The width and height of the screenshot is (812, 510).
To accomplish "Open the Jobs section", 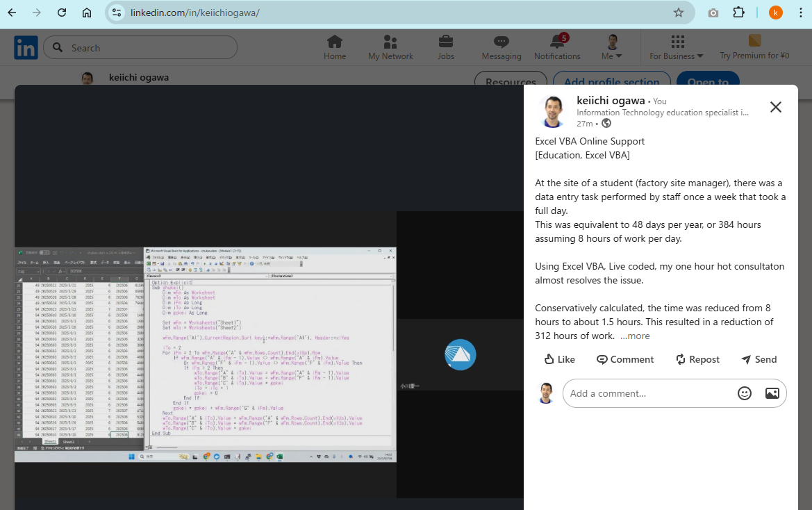I will coord(445,48).
